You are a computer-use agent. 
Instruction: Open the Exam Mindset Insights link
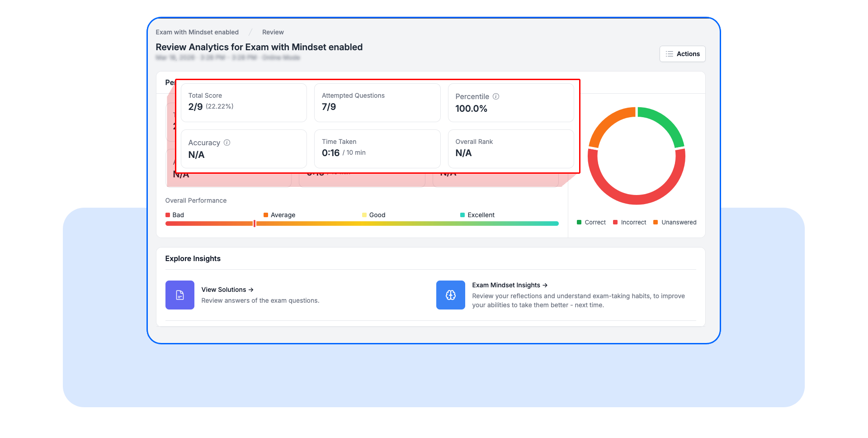tap(509, 285)
